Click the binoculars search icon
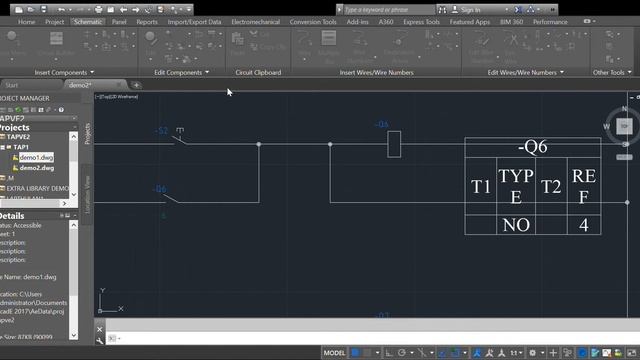Viewport: 640px width, 360px height. pyautogui.click(x=442, y=9)
